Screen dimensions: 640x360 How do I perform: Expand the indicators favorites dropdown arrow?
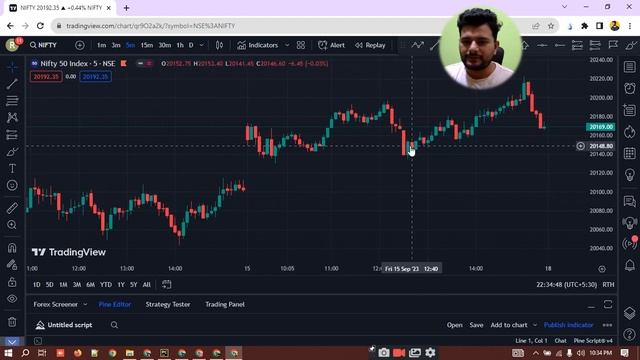(x=287, y=45)
